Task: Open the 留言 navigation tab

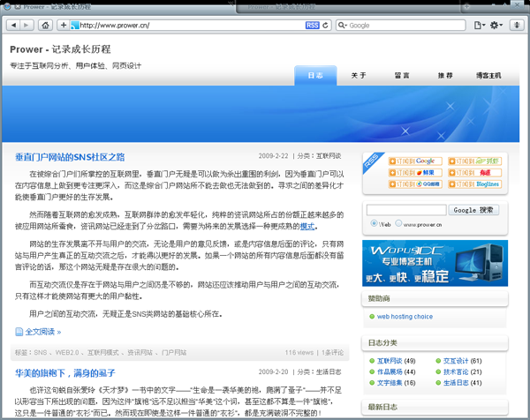Action: click(402, 75)
